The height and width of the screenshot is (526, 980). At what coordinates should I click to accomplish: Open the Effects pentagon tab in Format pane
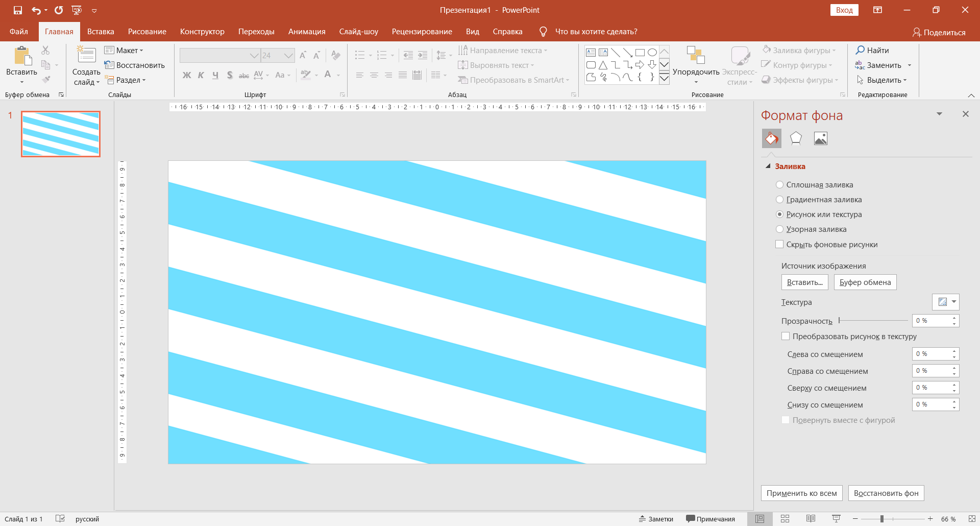click(x=796, y=138)
